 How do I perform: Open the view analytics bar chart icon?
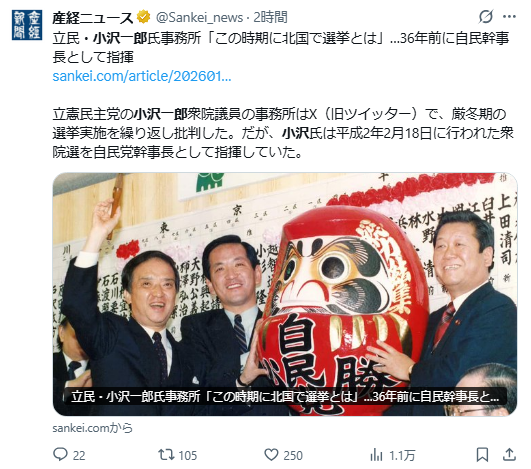pyautogui.click(x=376, y=454)
